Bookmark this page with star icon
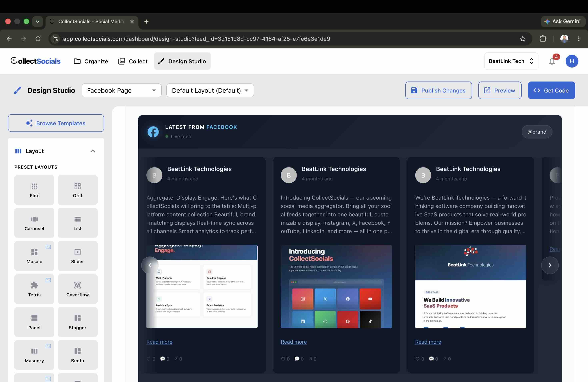This screenshot has width=588, height=382. pyautogui.click(x=523, y=39)
